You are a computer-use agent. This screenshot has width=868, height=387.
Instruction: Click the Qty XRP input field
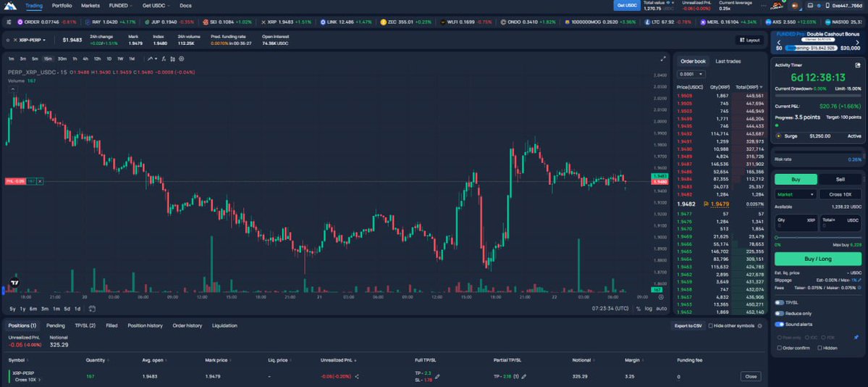click(796, 223)
